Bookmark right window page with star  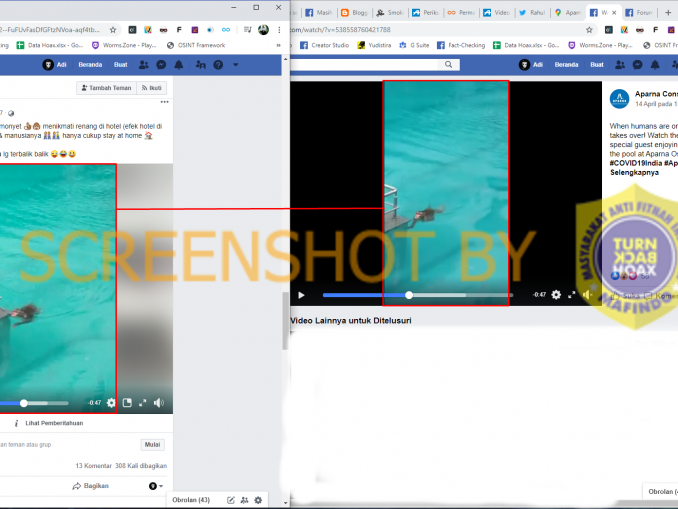[x=589, y=30]
